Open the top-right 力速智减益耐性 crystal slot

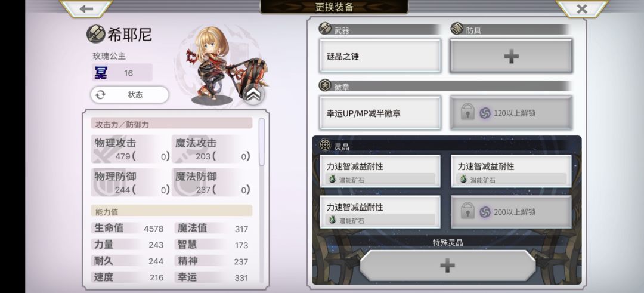click(x=511, y=171)
